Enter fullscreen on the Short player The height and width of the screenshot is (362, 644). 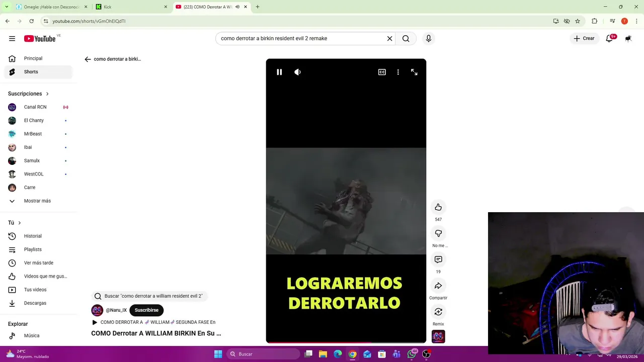(414, 72)
